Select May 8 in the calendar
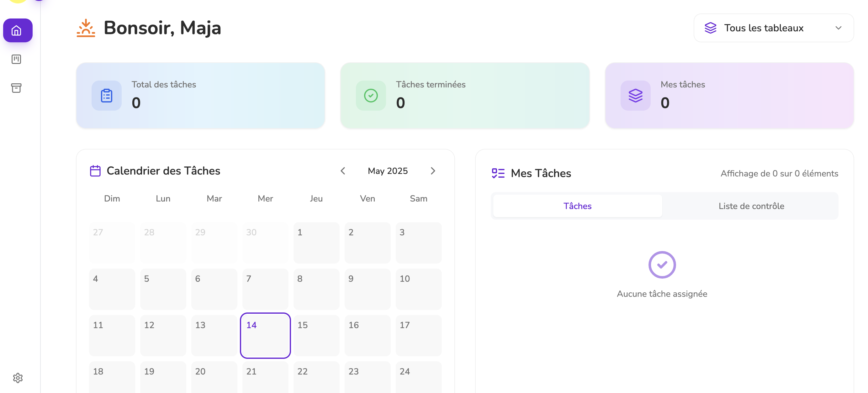The width and height of the screenshot is (868, 393). click(x=316, y=289)
